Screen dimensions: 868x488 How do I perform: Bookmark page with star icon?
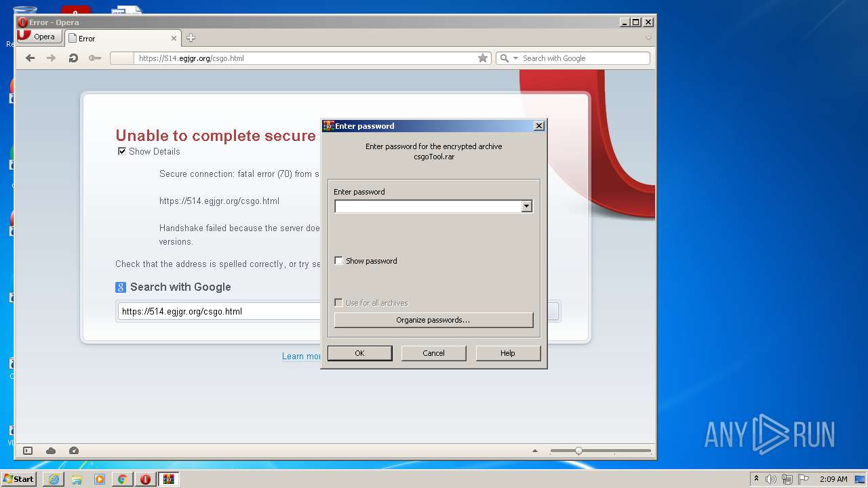coord(483,58)
